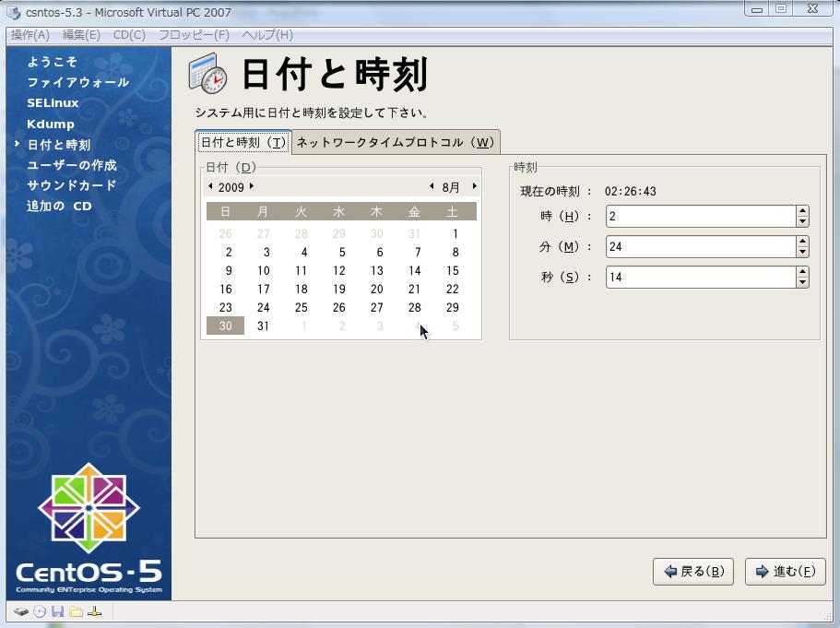Increase the hour (時) spinner value
The width and height of the screenshot is (840, 628).
click(x=802, y=211)
